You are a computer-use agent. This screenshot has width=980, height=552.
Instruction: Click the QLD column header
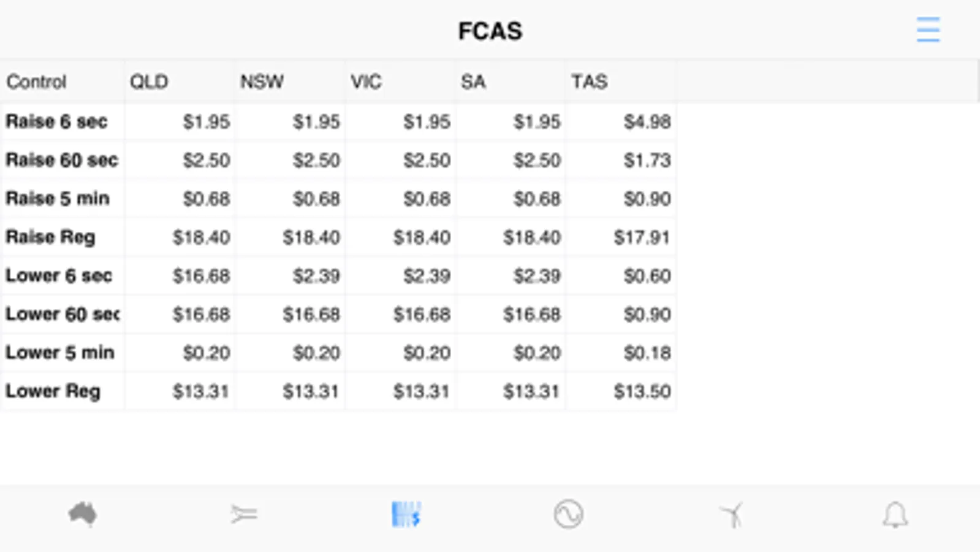pos(149,82)
